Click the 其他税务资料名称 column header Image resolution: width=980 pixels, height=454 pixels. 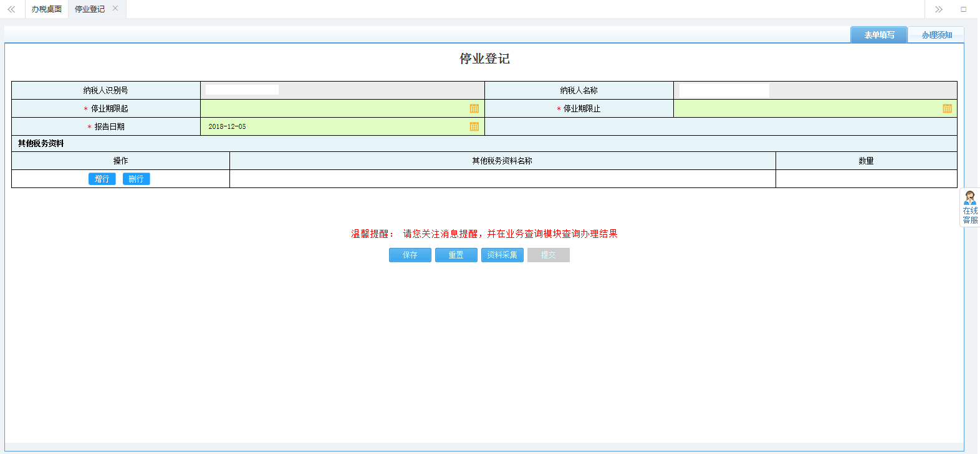pos(502,161)
